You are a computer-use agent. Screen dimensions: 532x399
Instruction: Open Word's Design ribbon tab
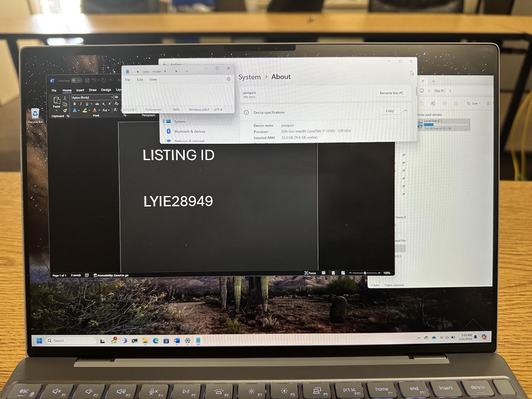click(106, 90)
